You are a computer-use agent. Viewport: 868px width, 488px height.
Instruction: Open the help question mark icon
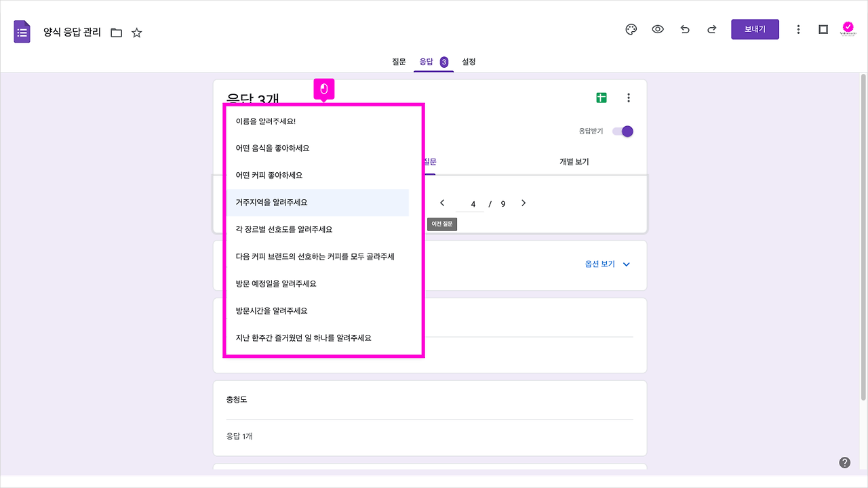(x=845, y=462)
